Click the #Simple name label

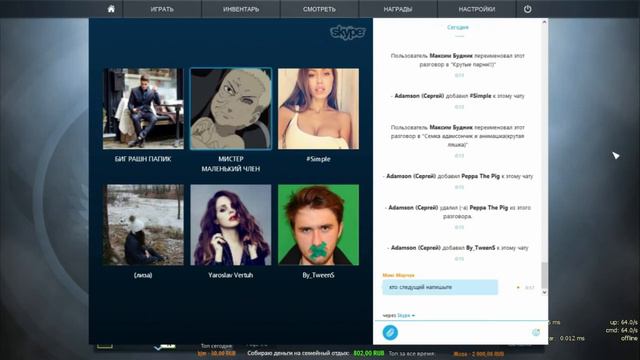click(318, 159)
